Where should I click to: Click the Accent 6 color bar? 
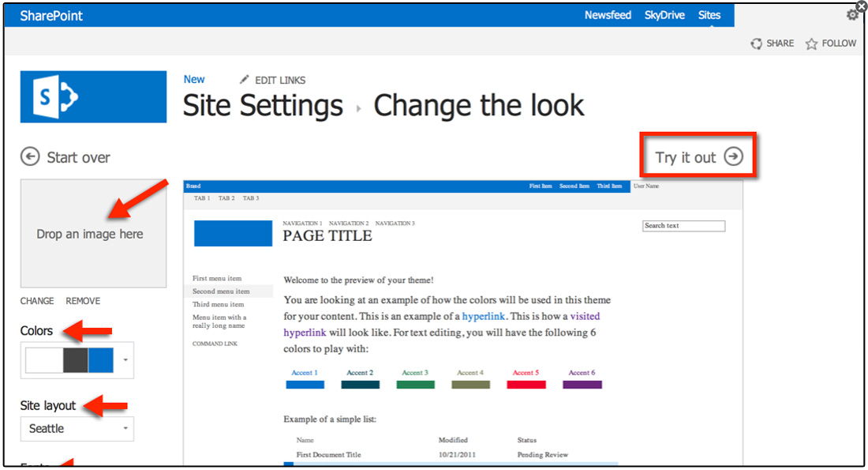(582, 385)
